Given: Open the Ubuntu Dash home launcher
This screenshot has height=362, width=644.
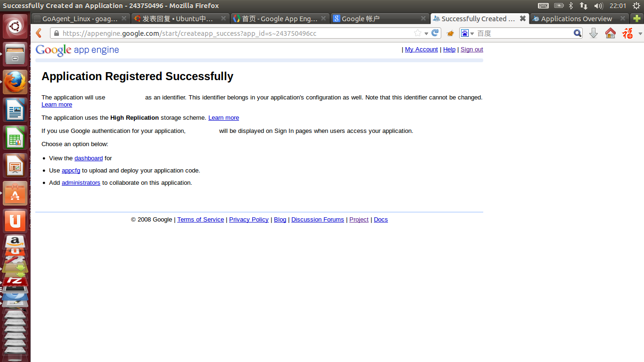Looking at the screenshot, I should click(15, 27).
